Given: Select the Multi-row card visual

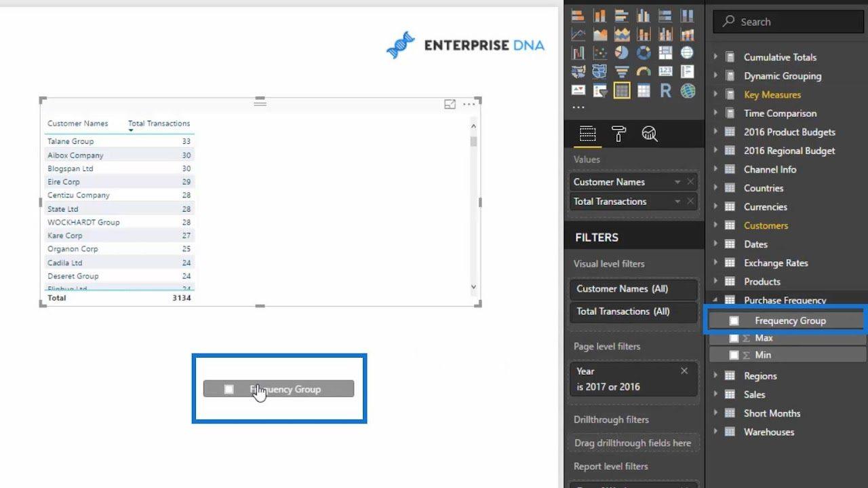Looking at the screenshot, I should coord(687,71).
